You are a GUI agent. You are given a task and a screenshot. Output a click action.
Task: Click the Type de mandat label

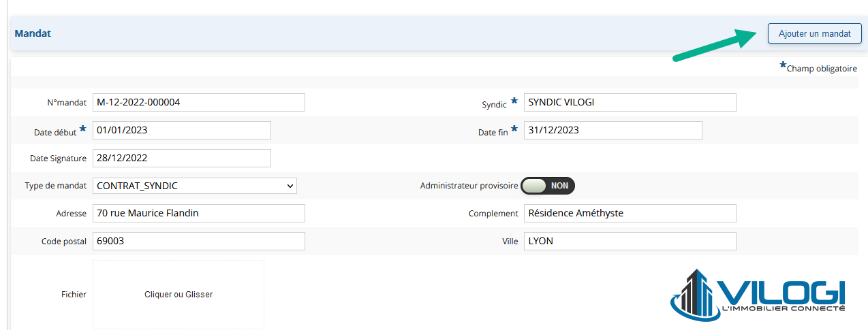(x=56, y=186)
